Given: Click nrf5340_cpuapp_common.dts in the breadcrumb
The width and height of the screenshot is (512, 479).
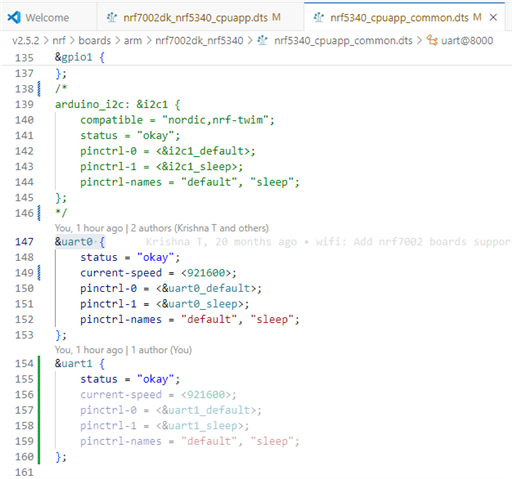Looking at the screenshot, I should pos(343,41).
